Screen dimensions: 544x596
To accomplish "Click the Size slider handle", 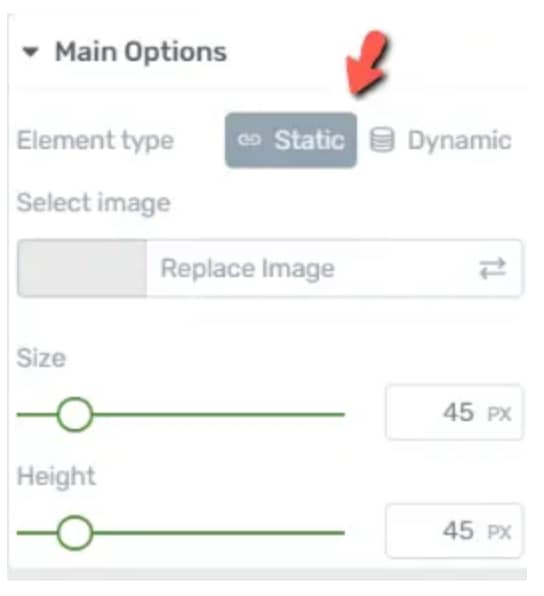I will coord(75,414).
